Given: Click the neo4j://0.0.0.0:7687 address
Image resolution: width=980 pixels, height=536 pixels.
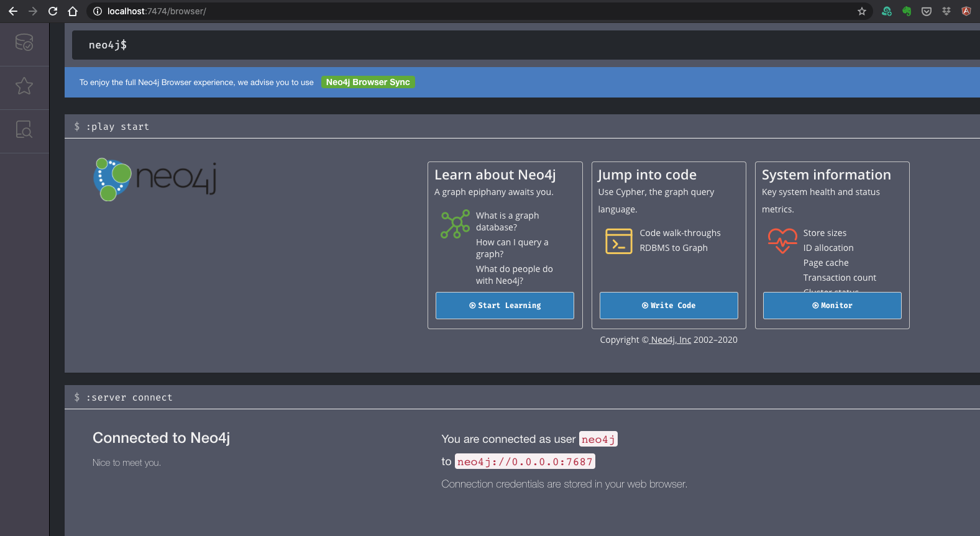Looking at the screenshot, I should [525, 461].
